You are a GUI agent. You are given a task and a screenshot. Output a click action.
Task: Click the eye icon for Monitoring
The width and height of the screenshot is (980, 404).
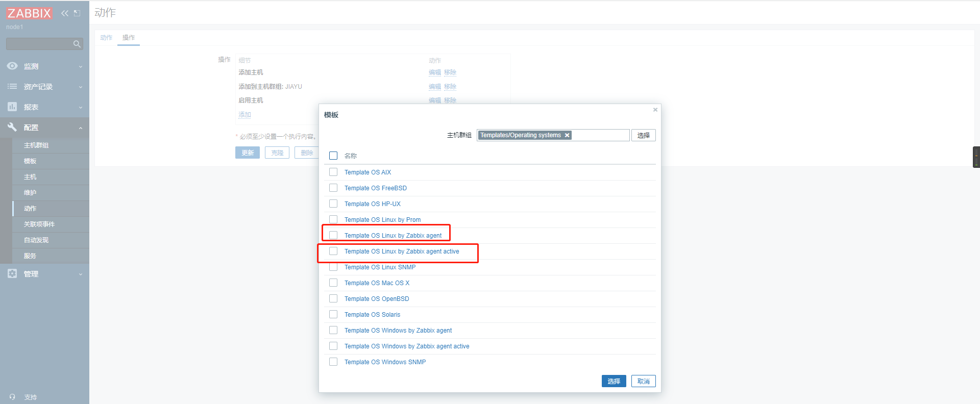pyautogui.click(x=12, y=66)
